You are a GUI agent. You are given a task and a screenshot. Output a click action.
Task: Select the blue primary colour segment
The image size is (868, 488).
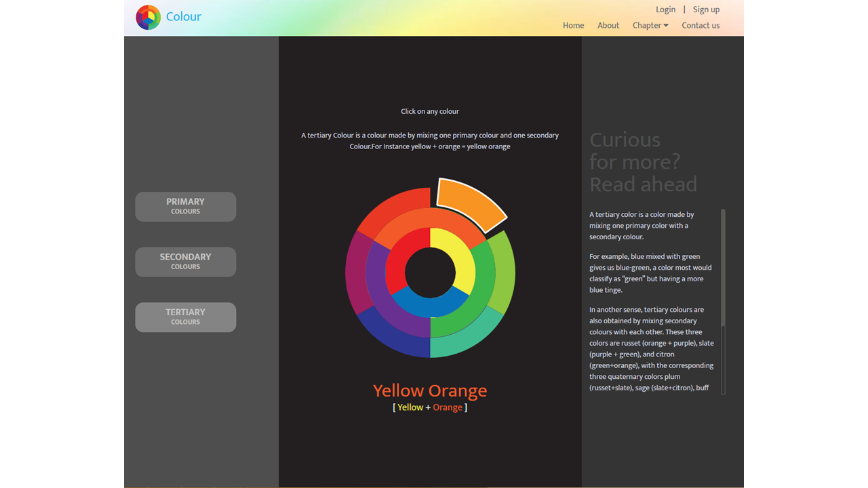coord(430,304)
